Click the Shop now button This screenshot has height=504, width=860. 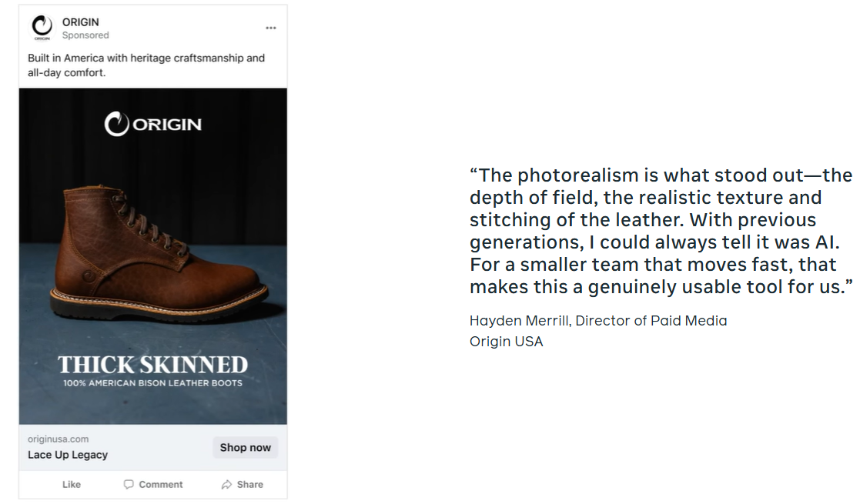coord(245,448)
